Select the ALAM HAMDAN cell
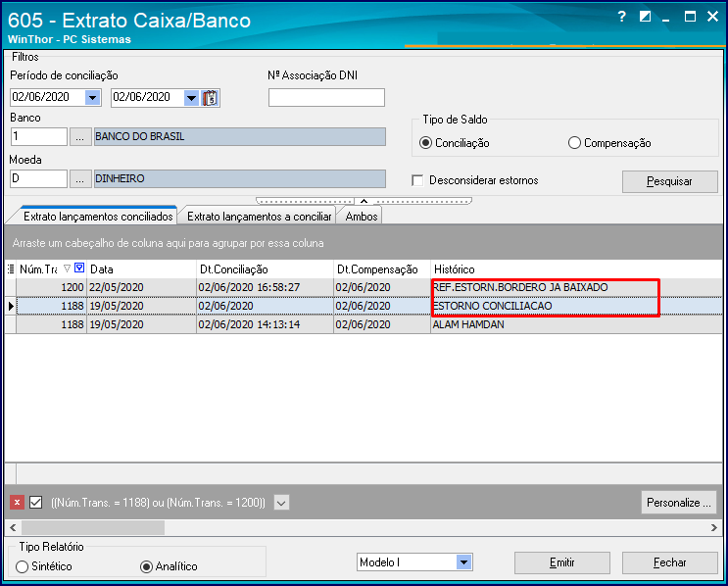 (x=576, y=324)
